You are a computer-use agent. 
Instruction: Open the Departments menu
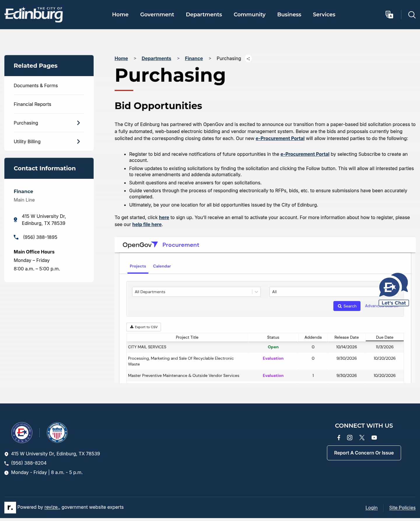tap(204, 15)
